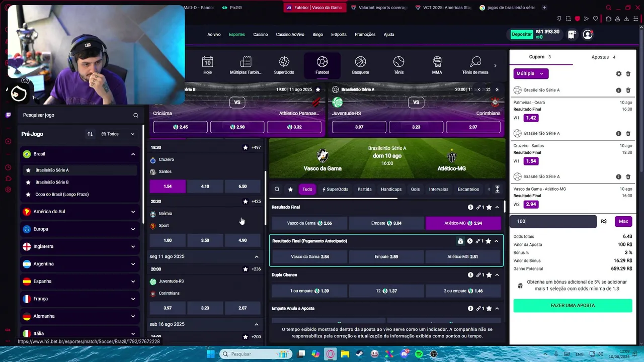Screen dimensions: 644x362
Task: Open Múltiplas Turbinadas category
Action: pos(246,65)
